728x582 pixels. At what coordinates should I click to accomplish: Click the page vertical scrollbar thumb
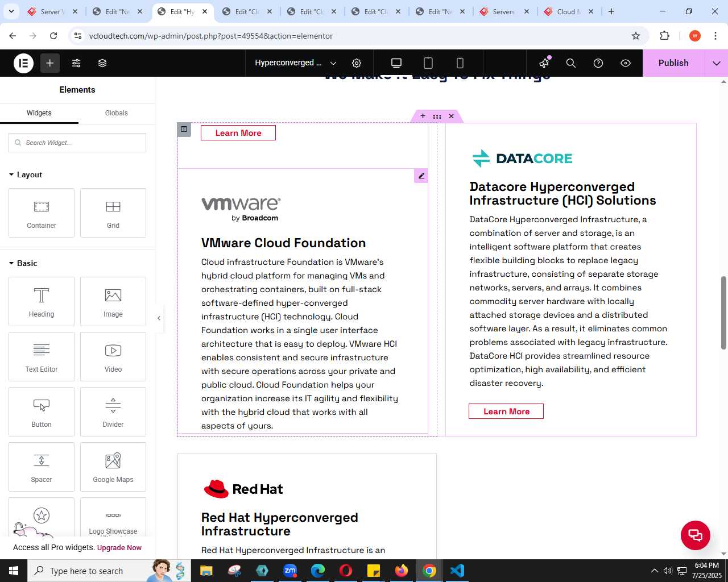pos(723,313)
